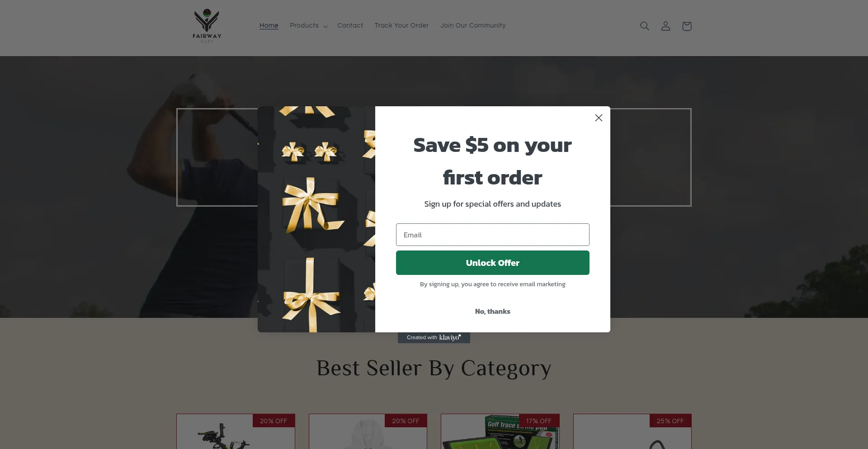Open the 25% OFF product card
868x449 pixels.
click(x=632, y=431)
